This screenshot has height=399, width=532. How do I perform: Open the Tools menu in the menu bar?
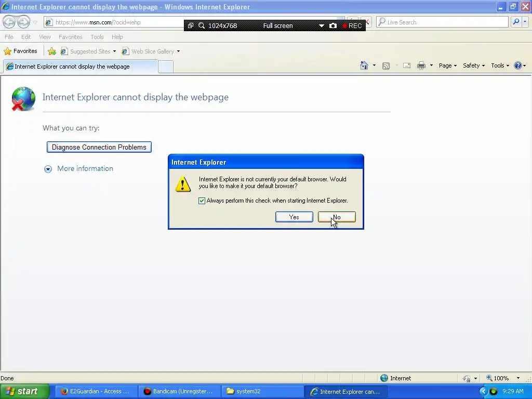click(x=97, y=37)
